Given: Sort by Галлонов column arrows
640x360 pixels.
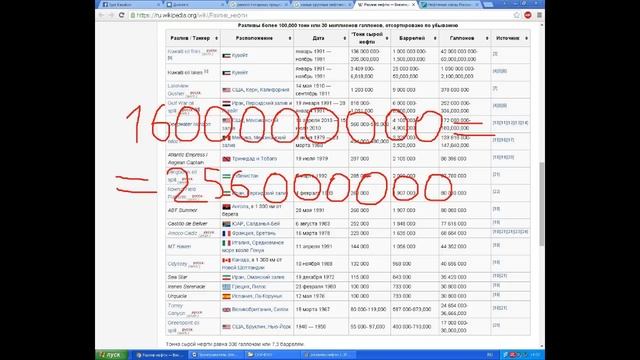Looking at the screenshot, I should point(487,38).
